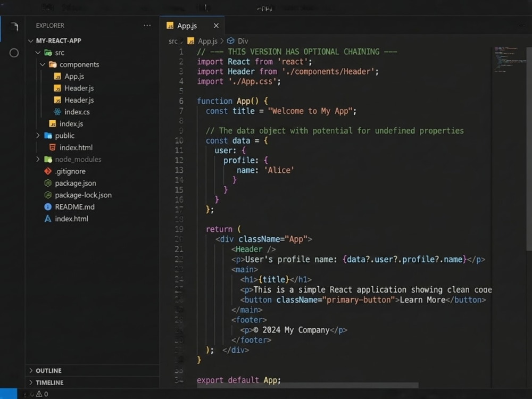Collapse the components folder chevron
The image size is (532, 399).
pyautogui.click(x=43, y=64)
